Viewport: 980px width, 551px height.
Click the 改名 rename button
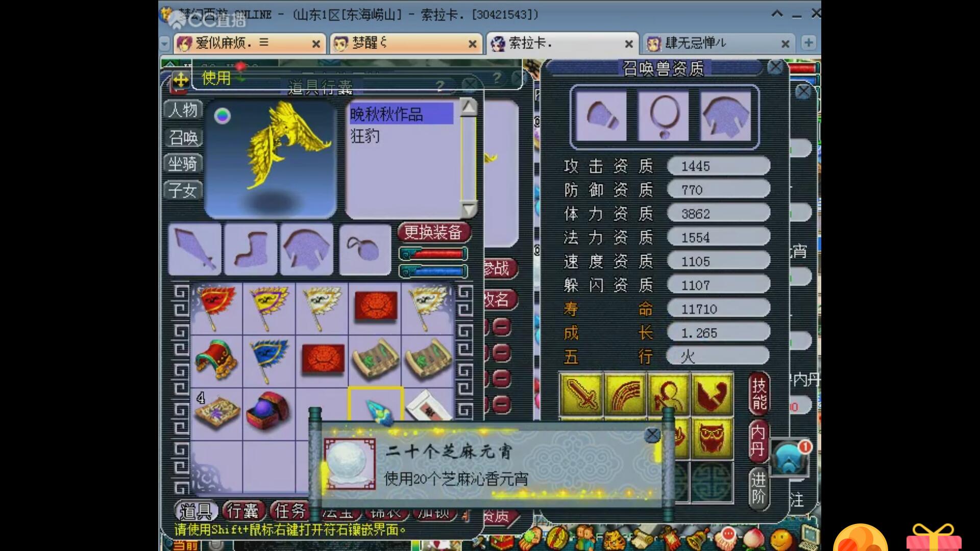500,299
